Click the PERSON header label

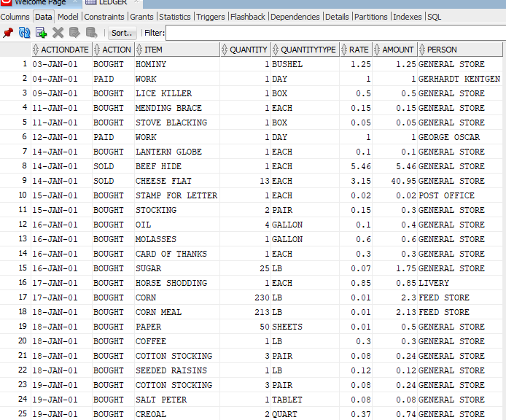coord(442,50)
